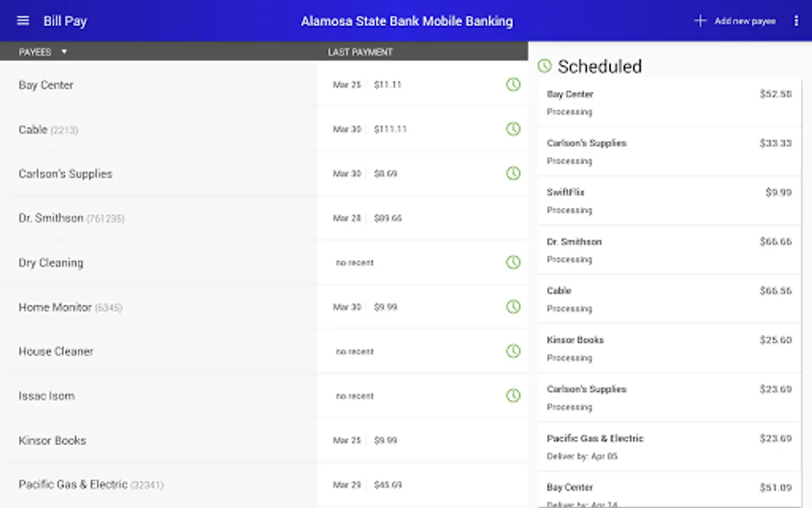Click the clock icon for Carlson's Supplies row
Viewport: 812px width, 508px height.
click(x=513, y=173)
